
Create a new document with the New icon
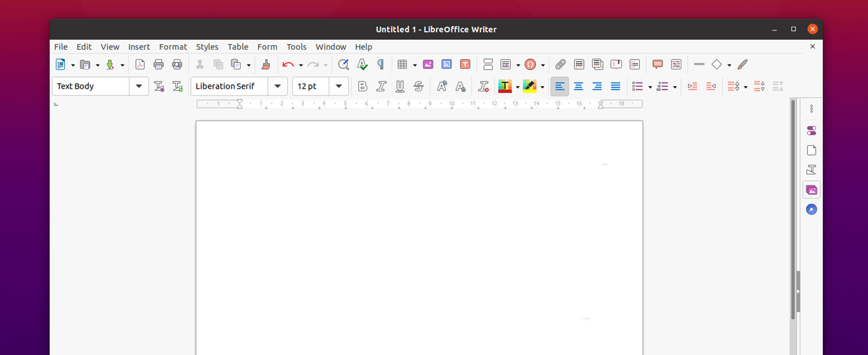(x=60, y=64)
